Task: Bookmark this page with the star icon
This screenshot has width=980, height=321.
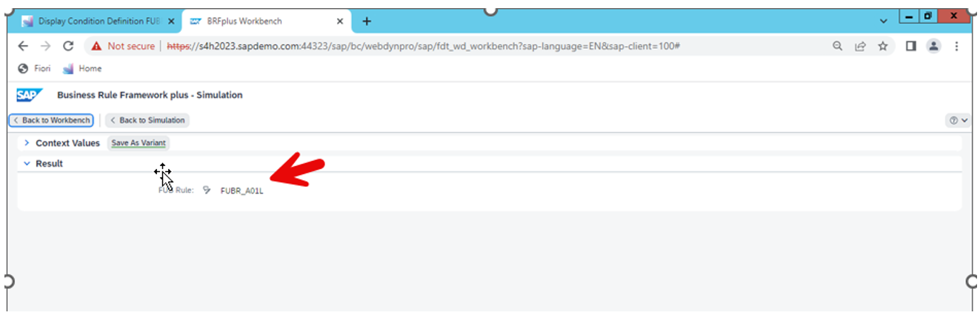Action: coord(883,46)
